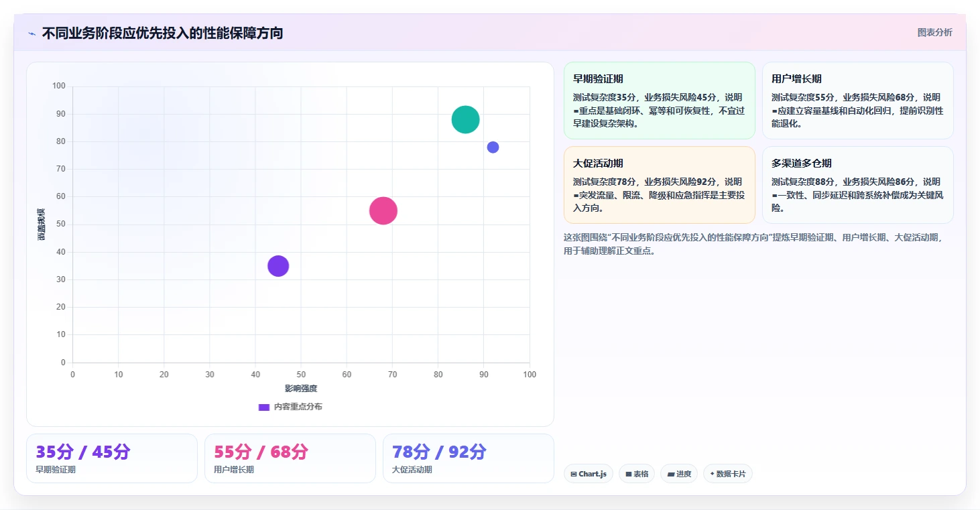Screen dimensions: 980x510
Task: Click the 35分 / 45分 stat card
Action: tap(112, 458)
